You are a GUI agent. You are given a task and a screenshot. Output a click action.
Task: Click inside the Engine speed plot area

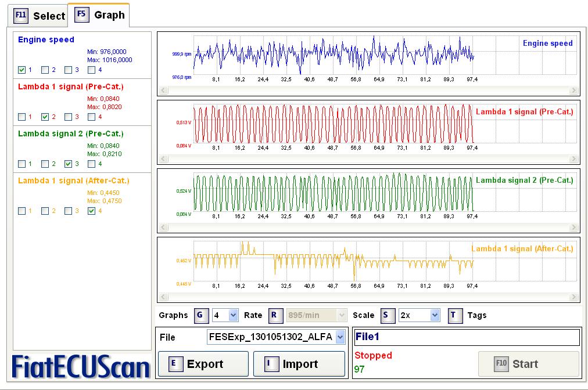tap(385, 56)
